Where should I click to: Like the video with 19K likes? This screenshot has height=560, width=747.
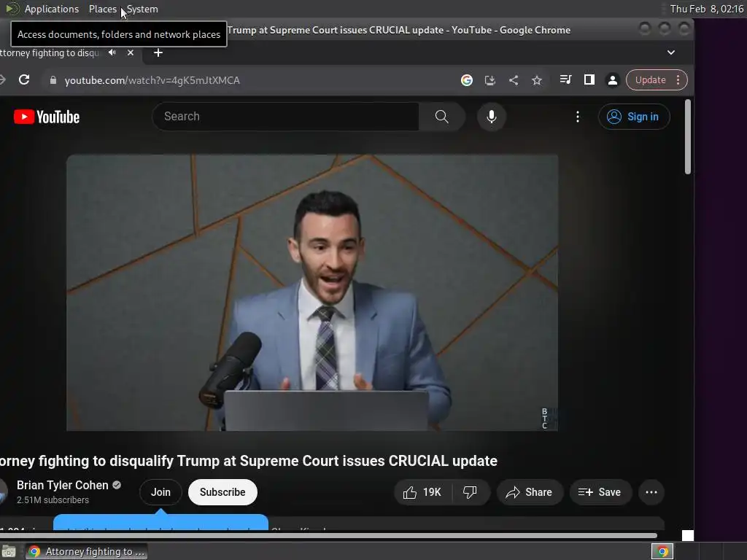[x=422, y=492]
